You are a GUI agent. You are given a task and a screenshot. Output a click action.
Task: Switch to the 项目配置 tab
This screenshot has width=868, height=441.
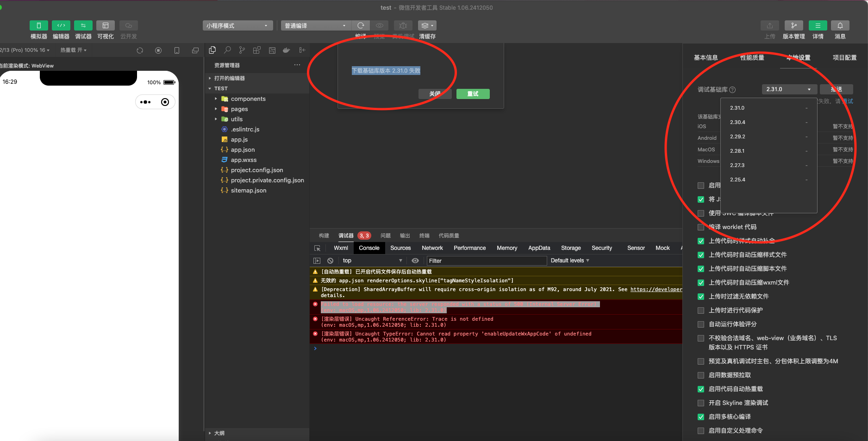click(845, 58)
